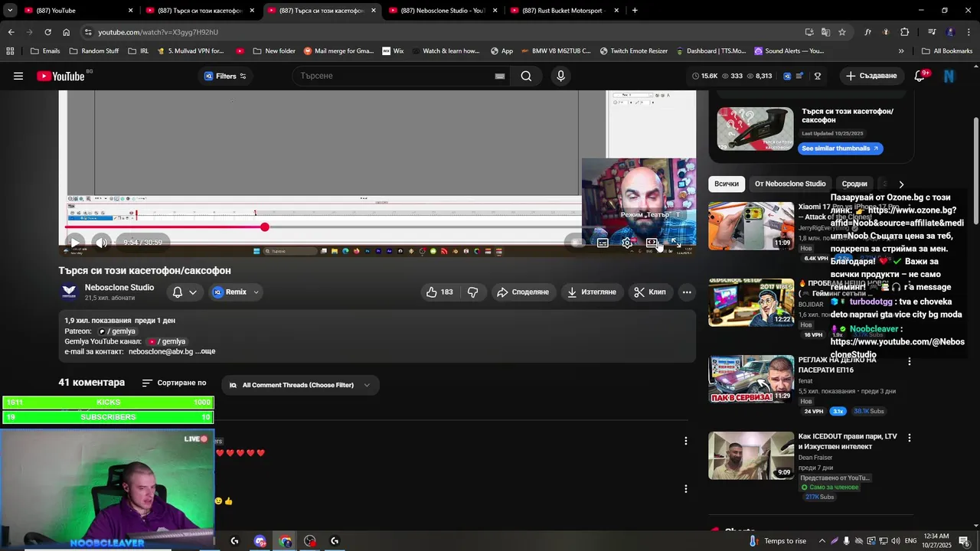Seek using the red progress scrubber
The height and width of the screenshot is (551, 980).
[264, 227]
